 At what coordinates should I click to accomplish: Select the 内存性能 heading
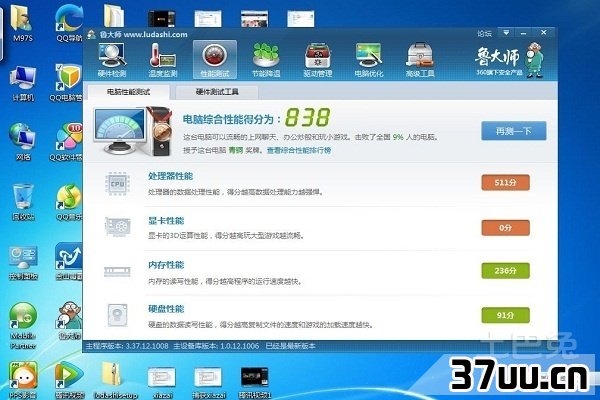(166, 265)
